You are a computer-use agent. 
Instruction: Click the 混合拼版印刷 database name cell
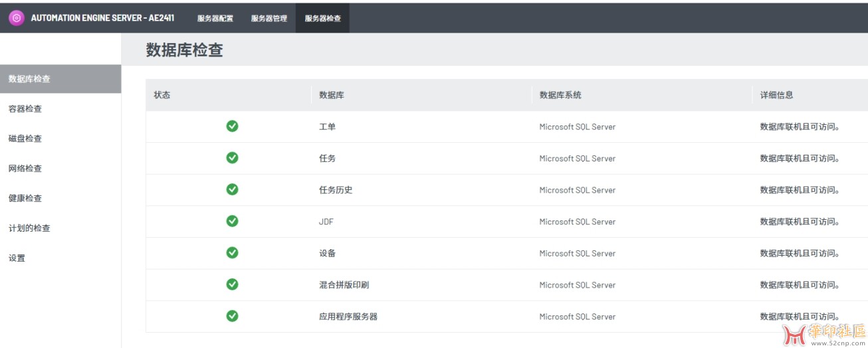344,285
